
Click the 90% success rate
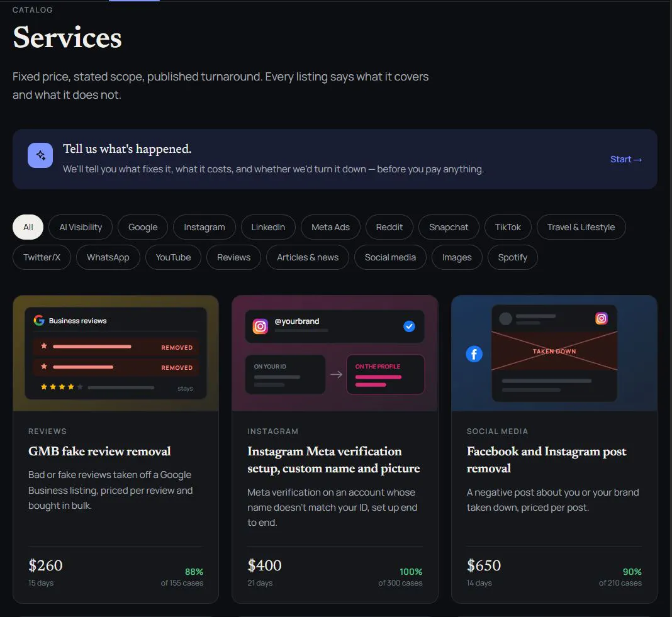point(632,572)
